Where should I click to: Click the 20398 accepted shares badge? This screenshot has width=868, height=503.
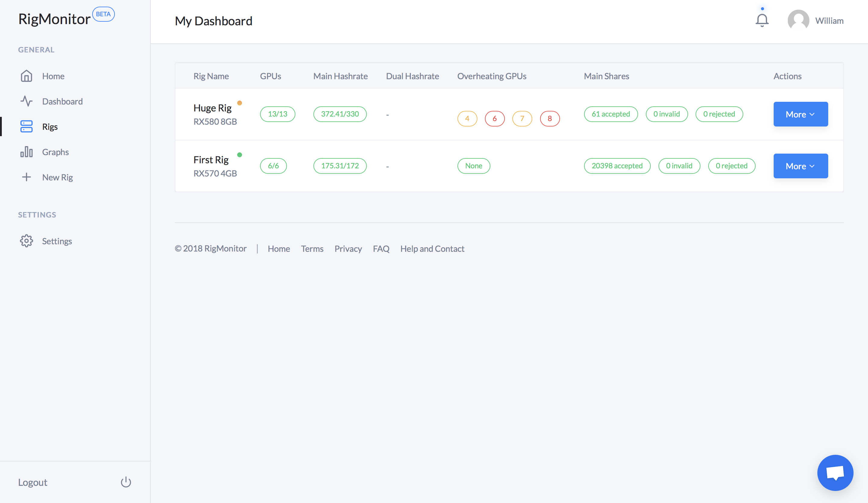point(617,166)
